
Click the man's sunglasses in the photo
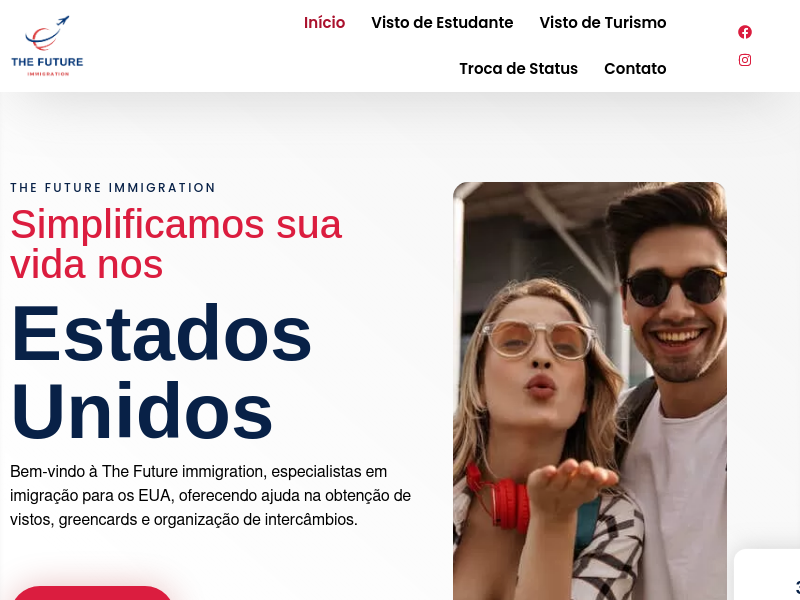[x=673, y=286]
